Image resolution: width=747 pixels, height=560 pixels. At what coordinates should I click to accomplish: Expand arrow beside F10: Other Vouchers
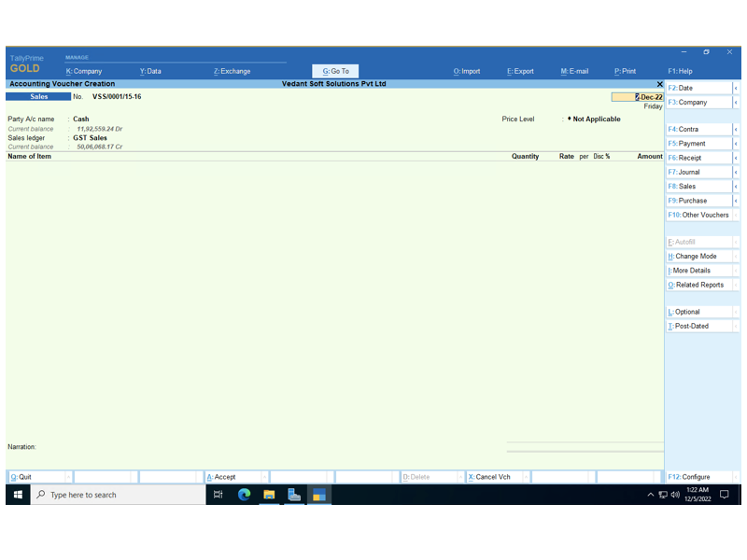click(x=736, y=216)
